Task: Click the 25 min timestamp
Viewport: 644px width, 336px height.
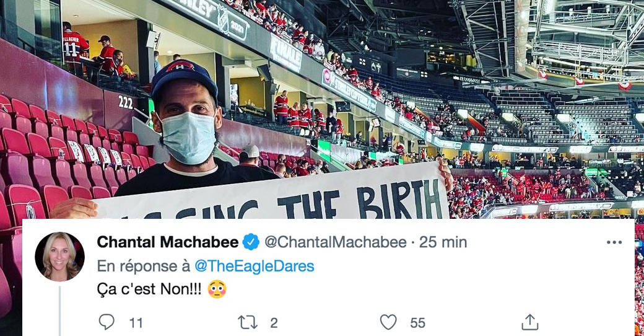Action: coord(443,242)
